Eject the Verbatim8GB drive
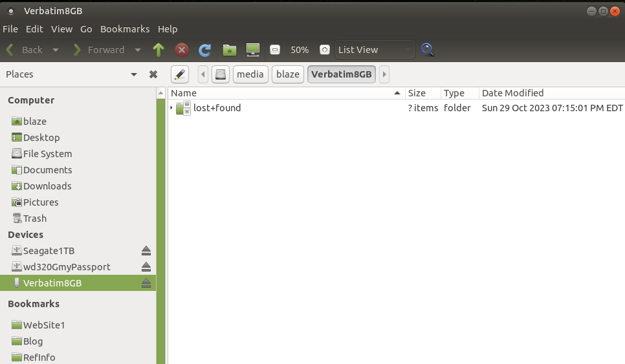 click(x=146, y=283)
